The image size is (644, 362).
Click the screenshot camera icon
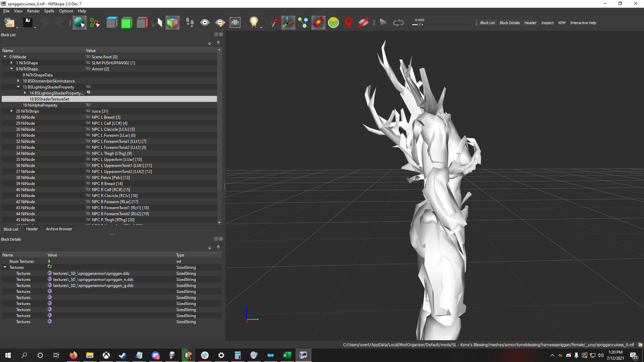pyautogui.click(x=235, y=23)
